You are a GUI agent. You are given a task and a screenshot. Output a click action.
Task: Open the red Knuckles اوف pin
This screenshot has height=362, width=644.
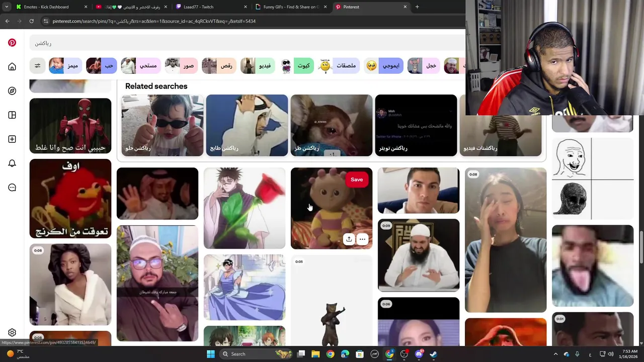[x=70, y=199]
